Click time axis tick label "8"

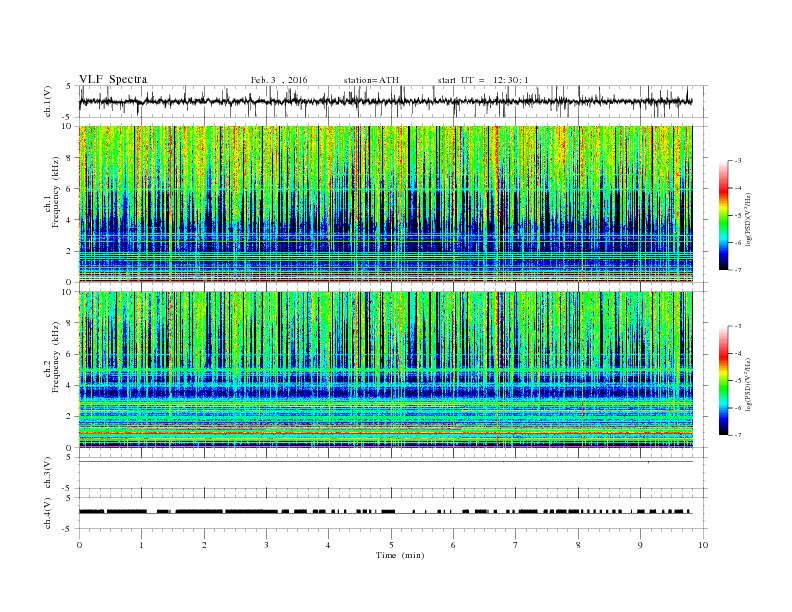tap(578, 545)
